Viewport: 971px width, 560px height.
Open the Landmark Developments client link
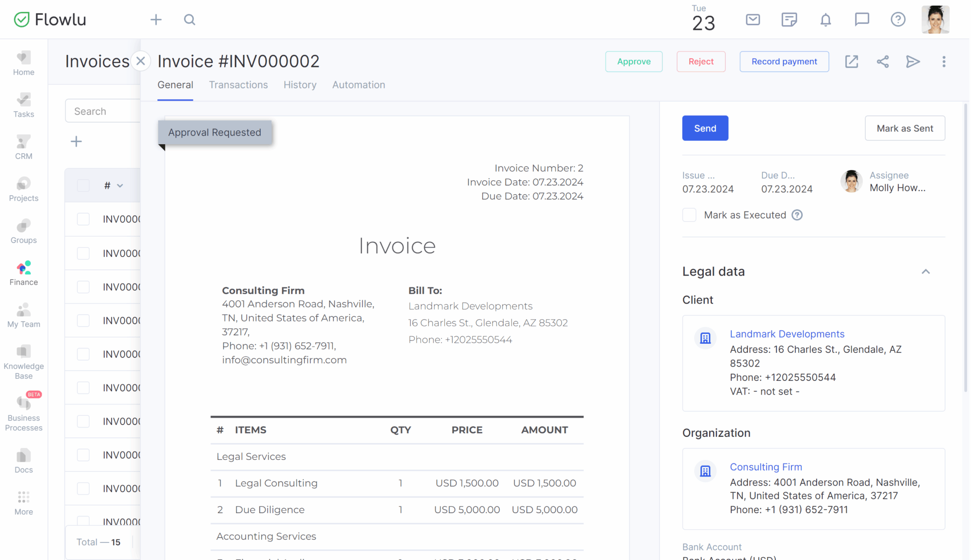pyautogui.click(x=787, y=334)
